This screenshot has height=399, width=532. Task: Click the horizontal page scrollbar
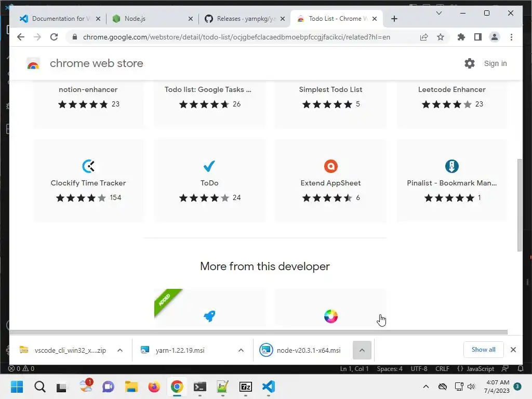click(259, 332)
